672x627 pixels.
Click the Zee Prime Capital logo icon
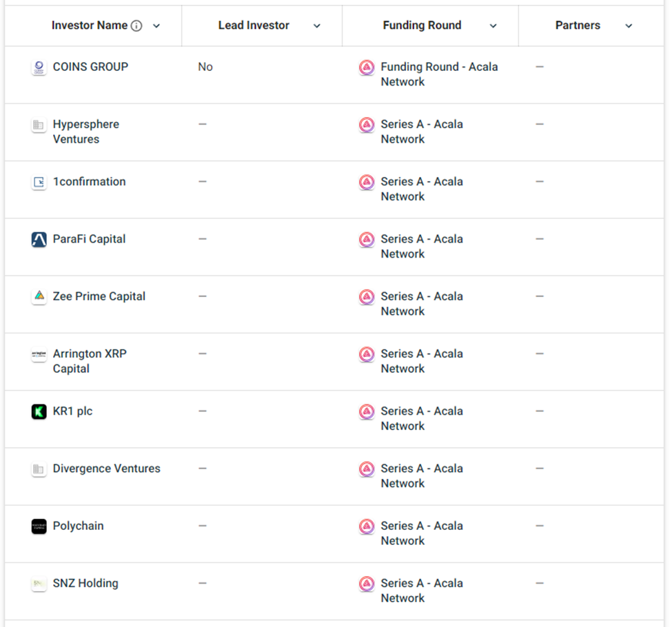tap(39, 296)
